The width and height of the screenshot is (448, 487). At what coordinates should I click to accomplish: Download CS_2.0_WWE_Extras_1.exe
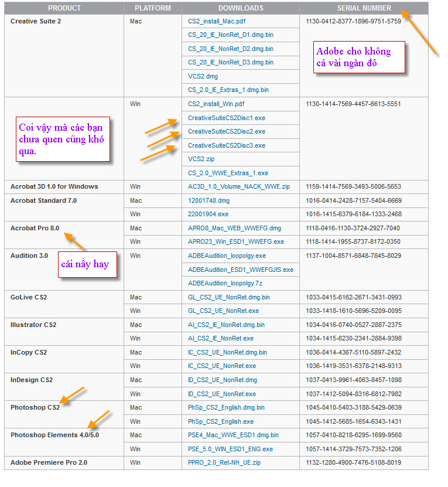pos(228,173)
